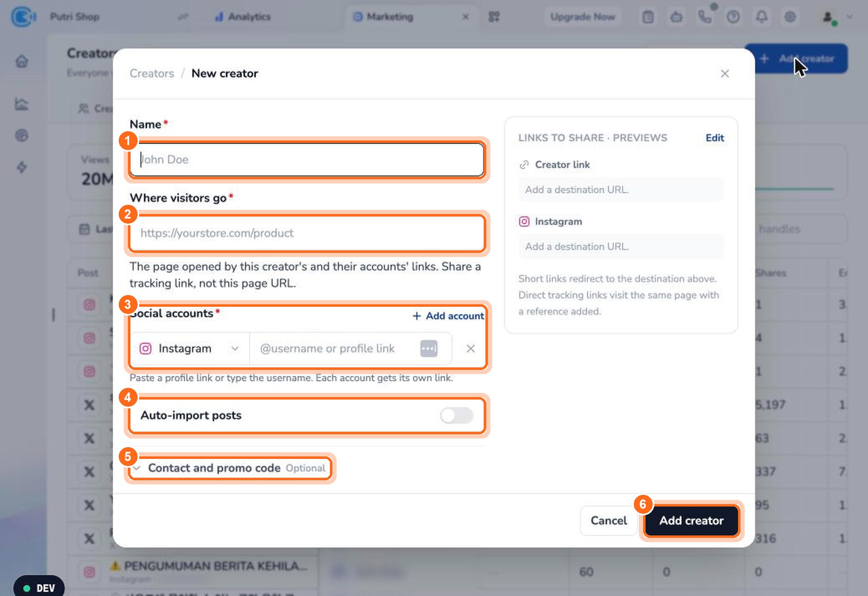Click the lightning bolt sidebar icon

pos(22,167)
